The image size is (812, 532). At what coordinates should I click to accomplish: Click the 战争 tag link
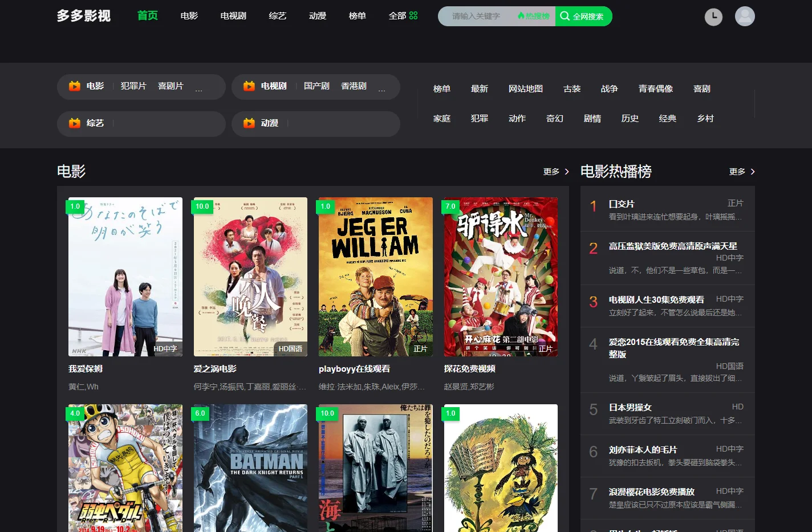(610, 89)
